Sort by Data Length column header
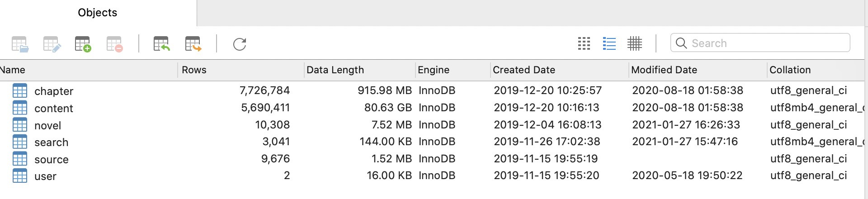Image resolution: width=868 pixels, height=199 pixels. [x=335, y=70]
